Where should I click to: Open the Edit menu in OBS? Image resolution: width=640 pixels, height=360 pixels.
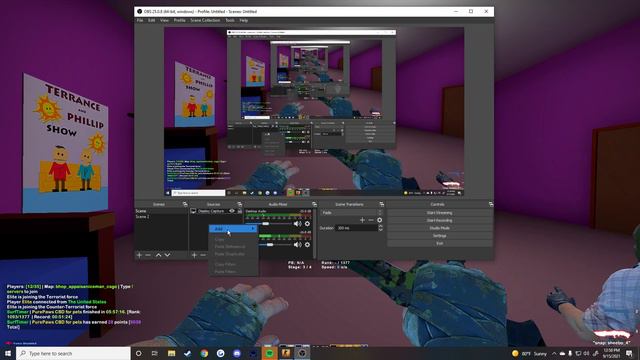(x=151, y=20)
